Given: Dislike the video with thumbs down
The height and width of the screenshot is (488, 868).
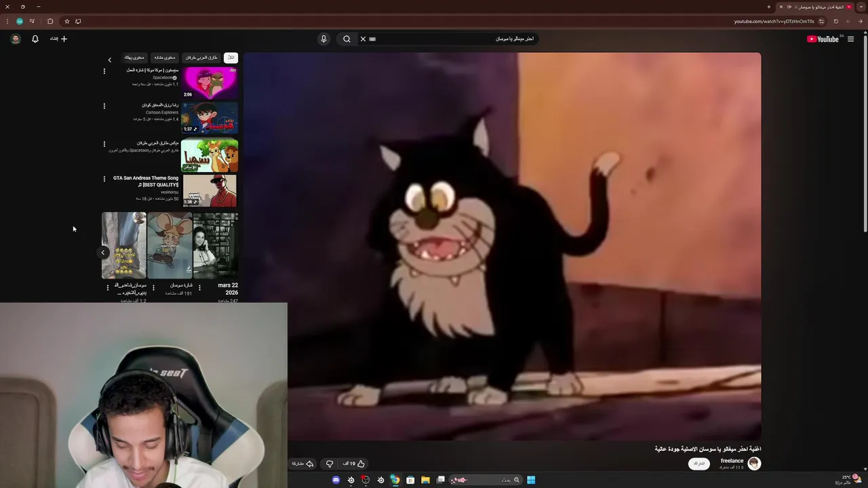Looking at the screenshot, I should (330, 464).
